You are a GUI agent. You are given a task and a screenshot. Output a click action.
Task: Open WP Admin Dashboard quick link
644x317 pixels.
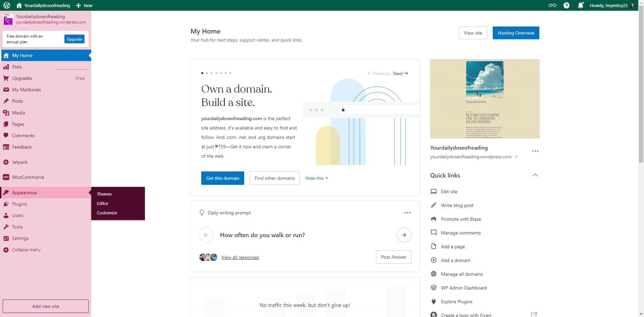[x=464, y=288]
